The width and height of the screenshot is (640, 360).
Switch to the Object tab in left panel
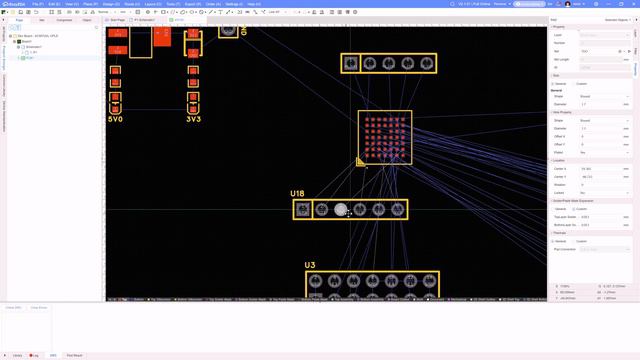pos(87,20)
